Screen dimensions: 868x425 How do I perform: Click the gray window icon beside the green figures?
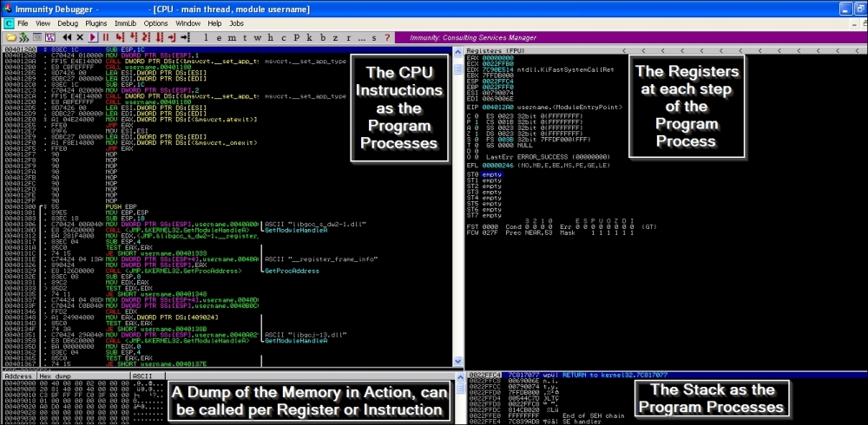(x=37, y=37)
